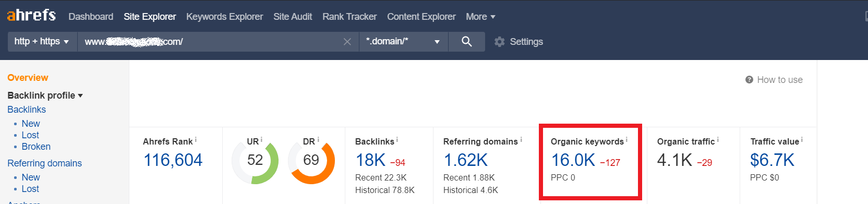Go to Content Explorer
This screenshot has width=868, height=204.
point(421,17)
